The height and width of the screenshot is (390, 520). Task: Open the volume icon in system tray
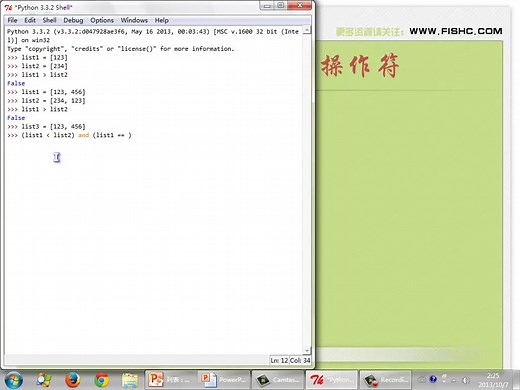466,380
